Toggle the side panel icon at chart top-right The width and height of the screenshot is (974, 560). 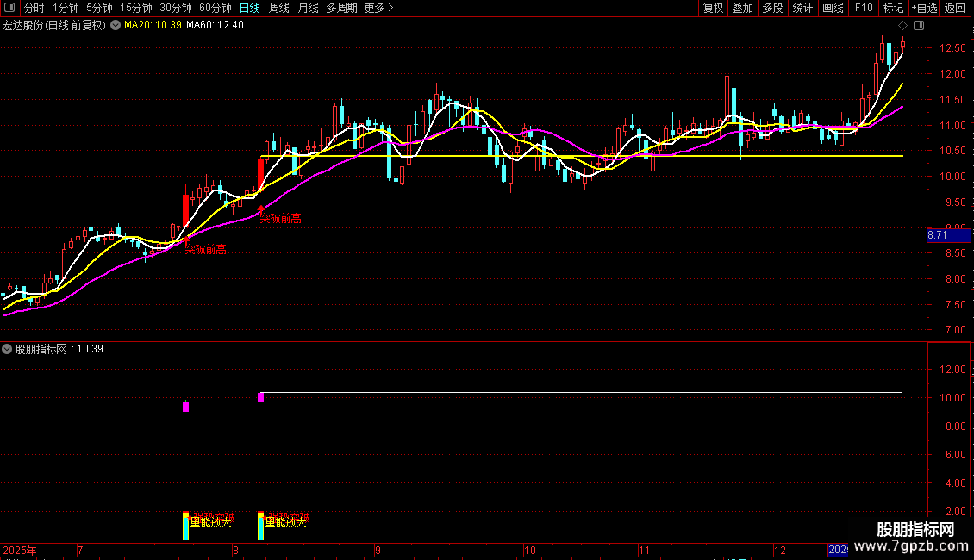pos(919,26)
